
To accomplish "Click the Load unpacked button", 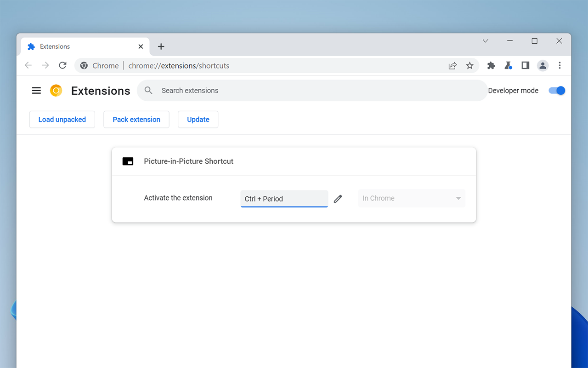I will point(62,119).
